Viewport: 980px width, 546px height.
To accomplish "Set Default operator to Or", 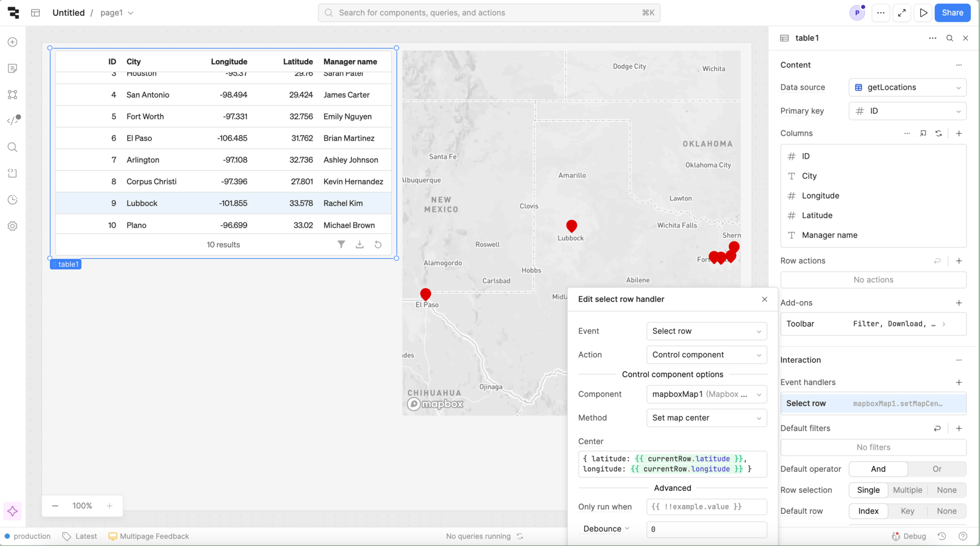I will point(936,469).
